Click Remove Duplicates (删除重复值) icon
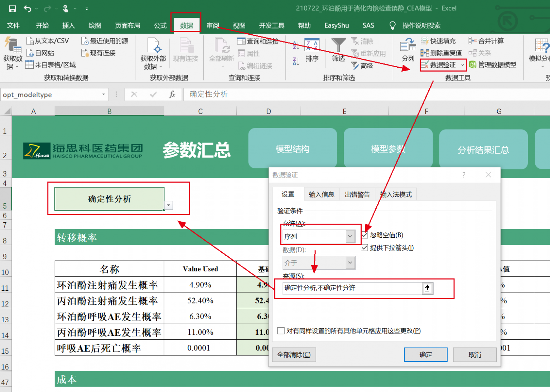550x392 pixels. [425, 53]
